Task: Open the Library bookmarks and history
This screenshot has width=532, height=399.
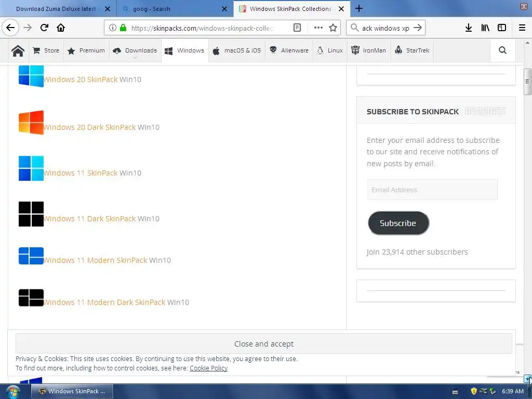Action: (x=485, y=28)
